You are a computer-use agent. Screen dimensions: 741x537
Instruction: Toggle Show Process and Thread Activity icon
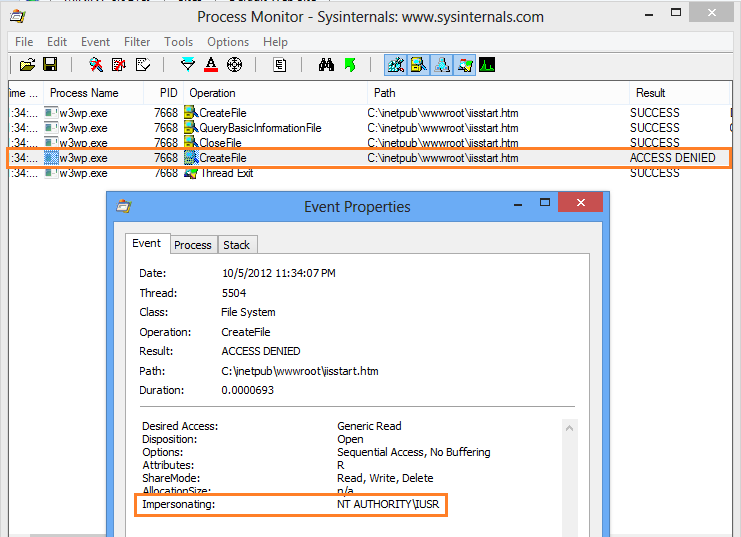pos(465,65)
